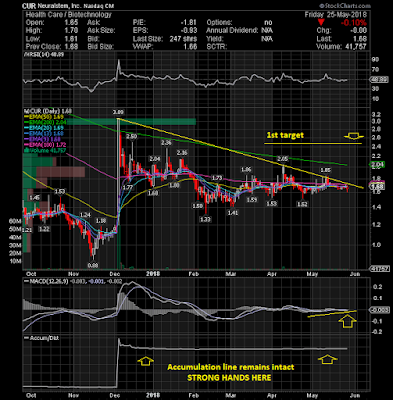Click the Chg: -0.00 field
Screen dimensions: 393x400
342,31
